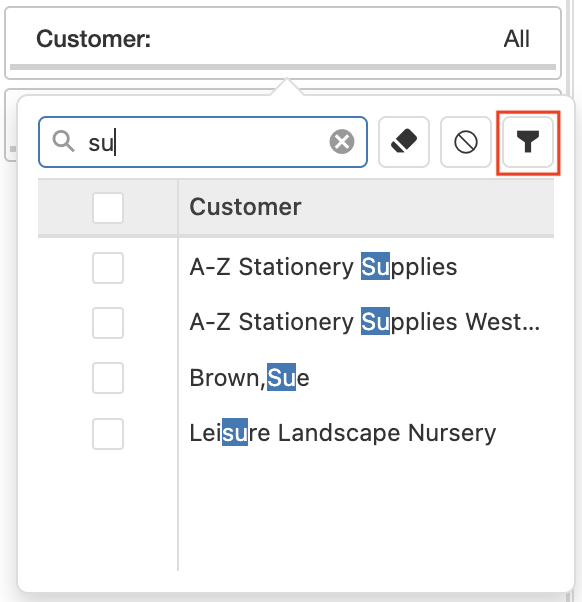
Task: Click the Customer: label
Action: click(x=94, y=39)
